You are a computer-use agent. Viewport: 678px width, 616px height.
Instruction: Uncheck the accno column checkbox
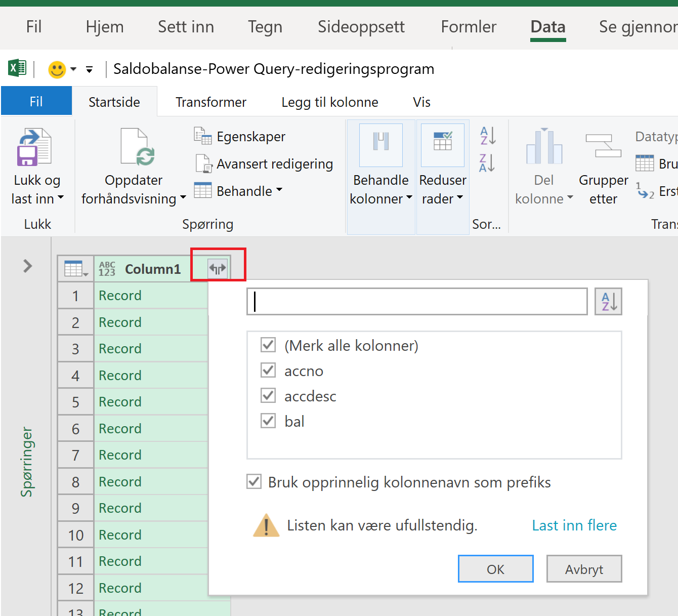(268, 371)
